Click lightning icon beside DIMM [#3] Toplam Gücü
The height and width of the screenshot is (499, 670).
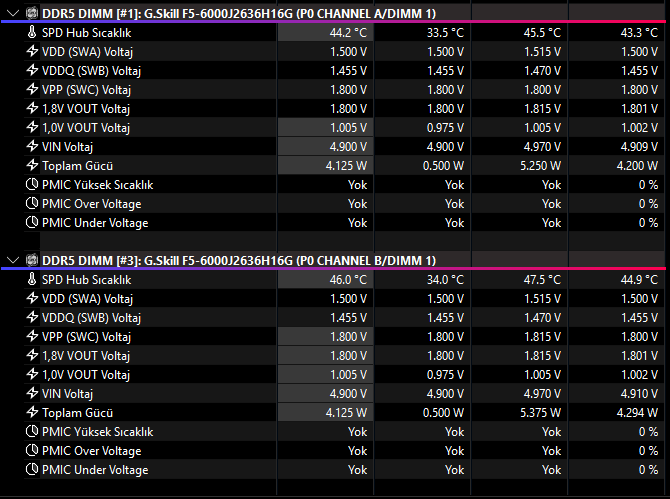pyautogui.click(x=32, y=412)
